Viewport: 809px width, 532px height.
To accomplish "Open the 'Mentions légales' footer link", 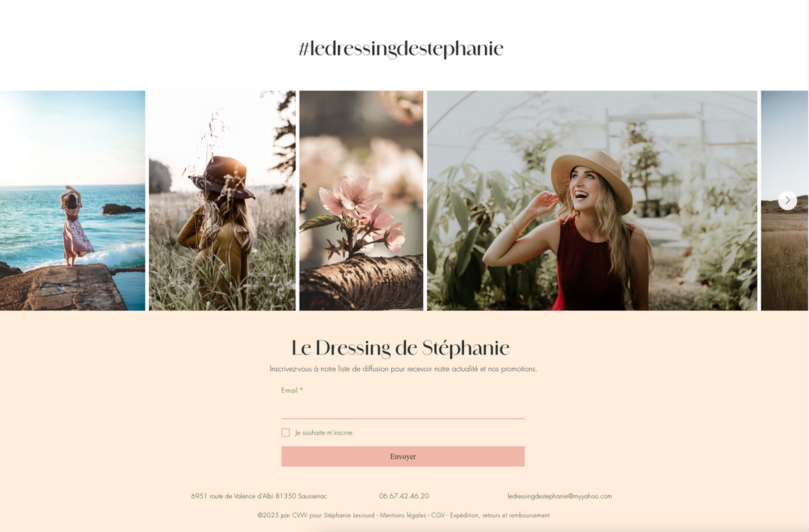I will click(x=403, y=515).
